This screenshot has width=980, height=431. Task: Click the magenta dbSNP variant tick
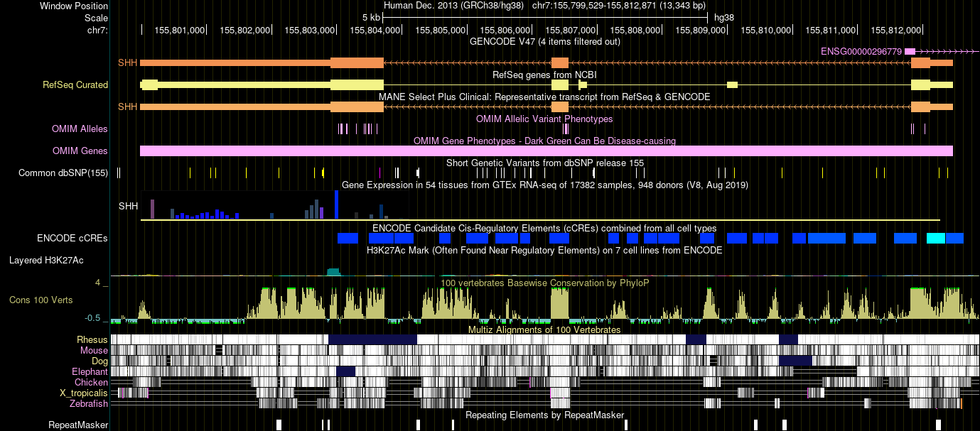381,172
